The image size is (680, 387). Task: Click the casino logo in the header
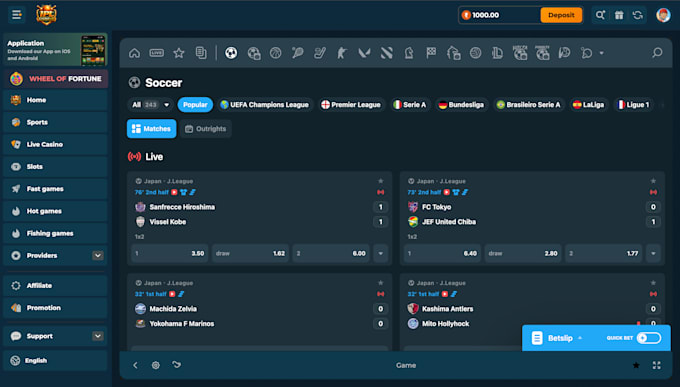[46, 14]
